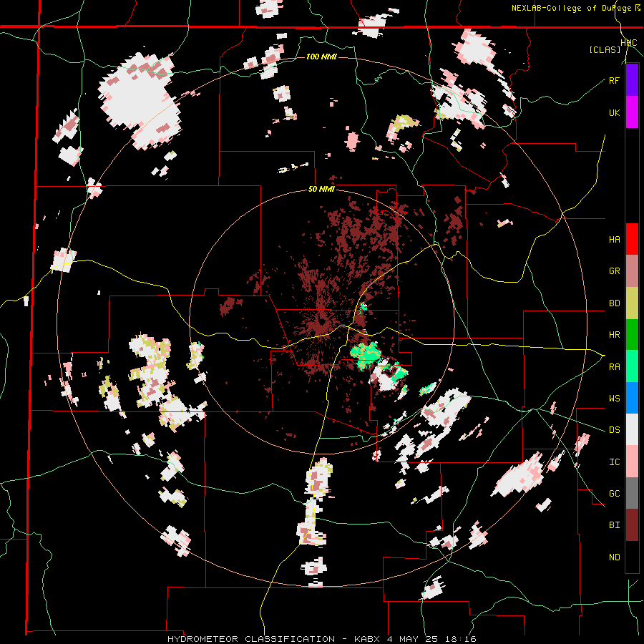Click the HA legend label
The image size is (644, 644).
tap(614, 240)
